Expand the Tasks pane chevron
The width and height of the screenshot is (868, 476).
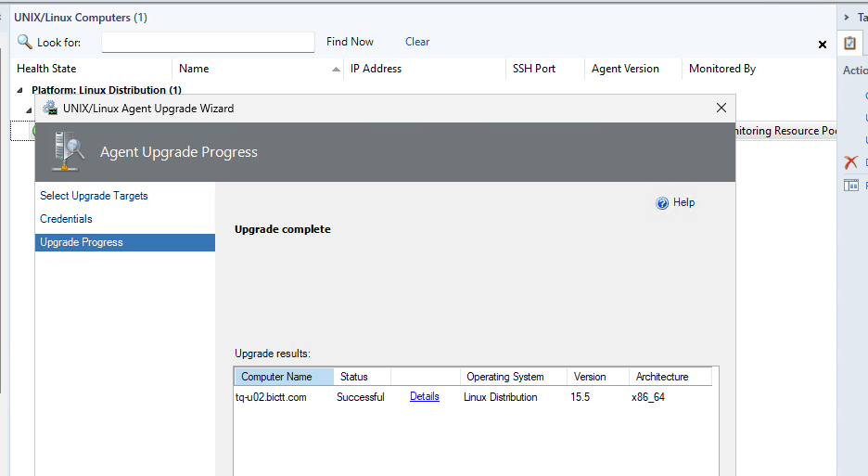(x=846, y=18)
